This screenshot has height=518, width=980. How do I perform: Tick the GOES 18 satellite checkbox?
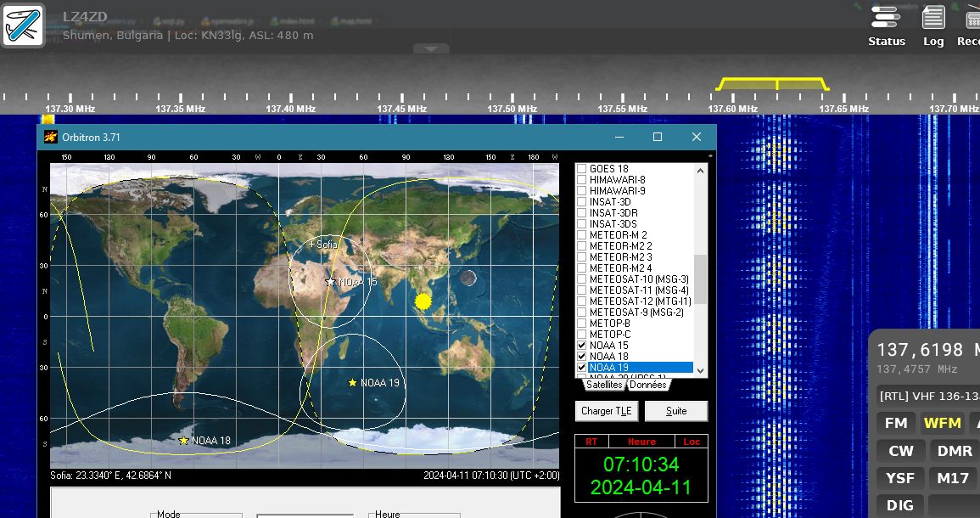pos(581,169)
